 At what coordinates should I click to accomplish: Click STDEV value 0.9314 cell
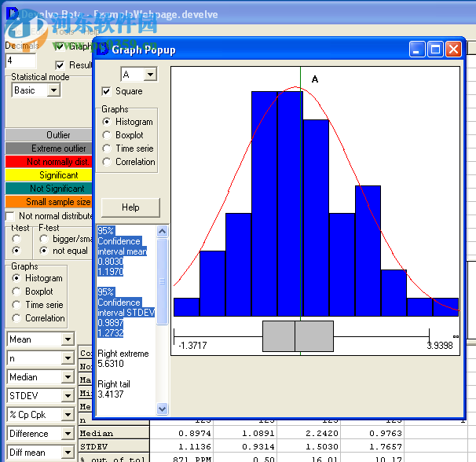click(x=245, y=446)
